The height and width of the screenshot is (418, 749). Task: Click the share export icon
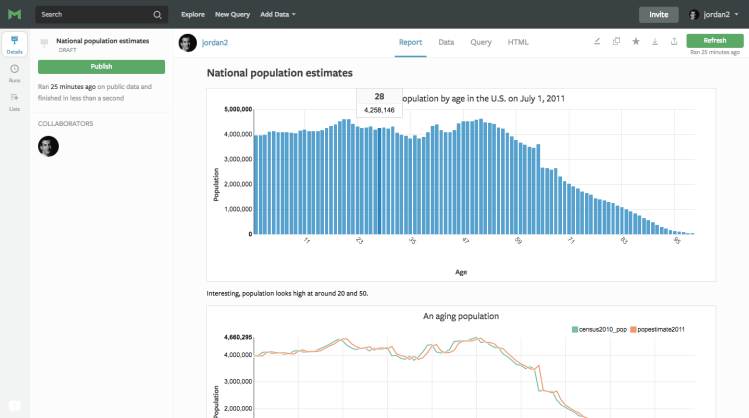click(674, 42)
